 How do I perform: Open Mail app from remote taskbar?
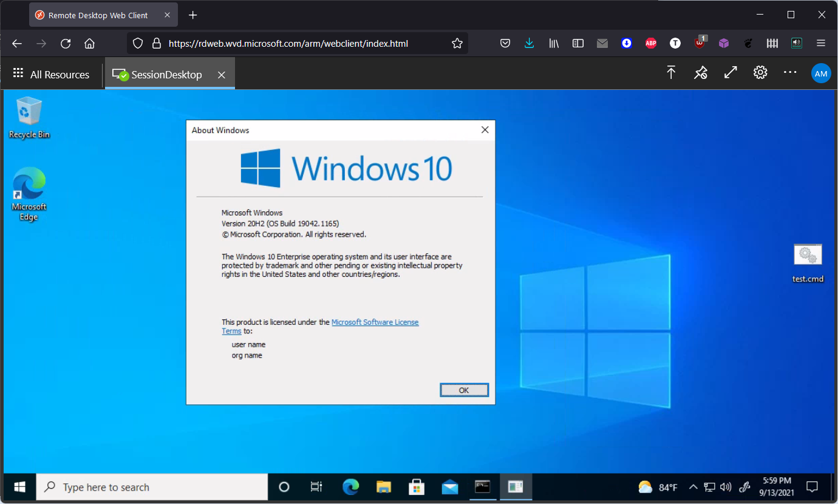(x=449, y=487)
